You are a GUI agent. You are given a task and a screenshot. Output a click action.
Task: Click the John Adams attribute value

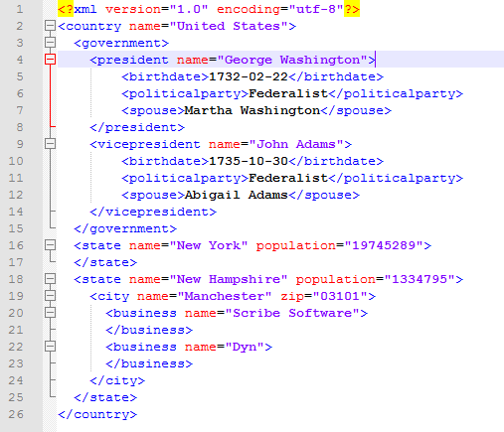click(296, 144)
